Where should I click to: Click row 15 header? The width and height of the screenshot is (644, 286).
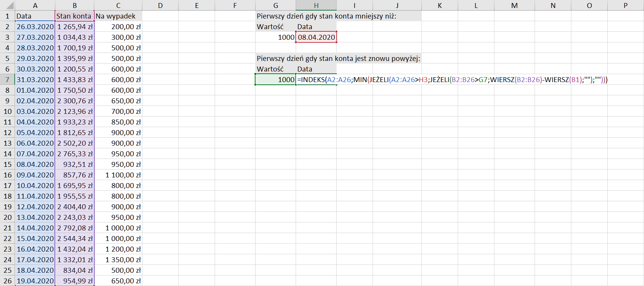[x=7, y=165]
